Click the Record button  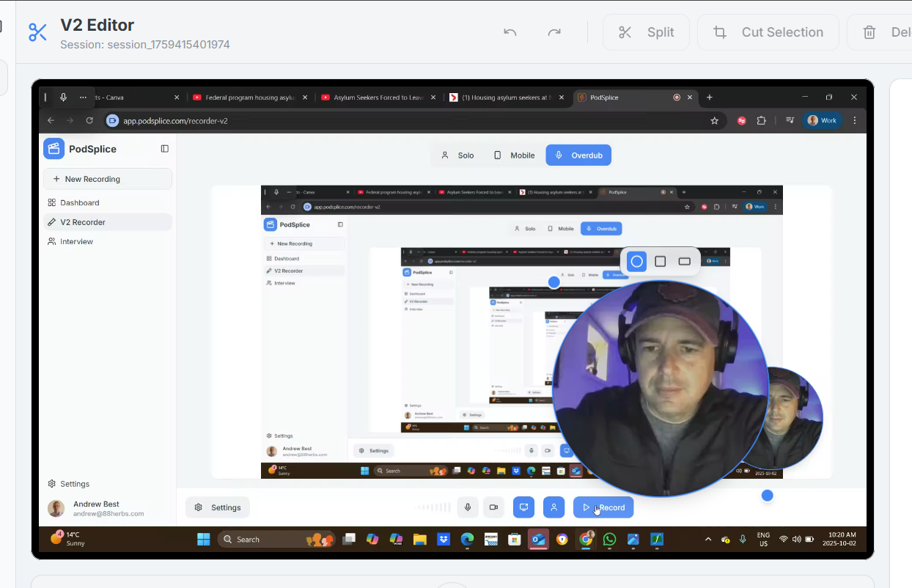603,507
